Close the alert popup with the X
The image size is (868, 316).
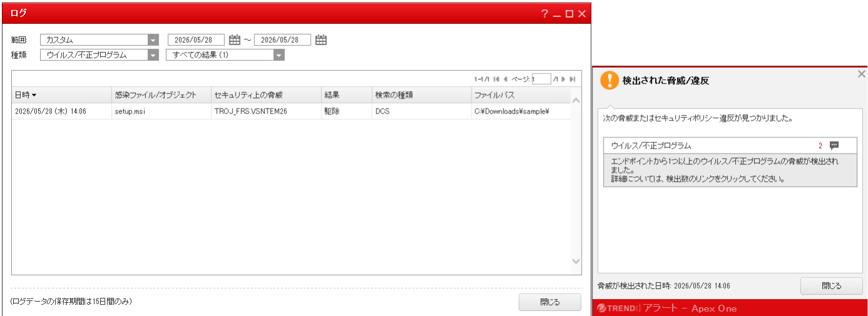(x=861, y=73)
